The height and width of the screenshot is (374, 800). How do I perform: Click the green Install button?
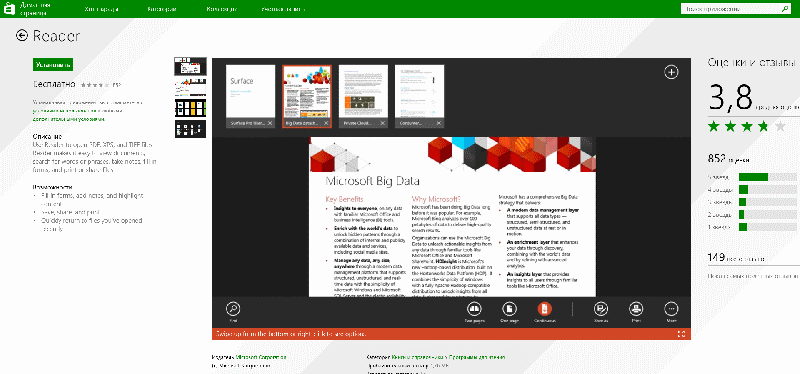coord(53,65)
